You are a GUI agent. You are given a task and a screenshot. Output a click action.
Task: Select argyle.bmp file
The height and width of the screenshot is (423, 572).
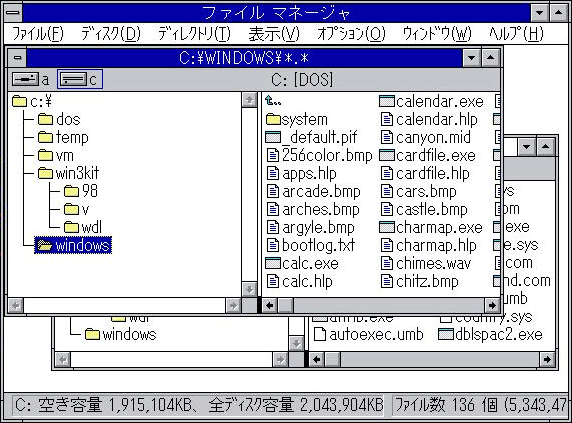[310, 228]
